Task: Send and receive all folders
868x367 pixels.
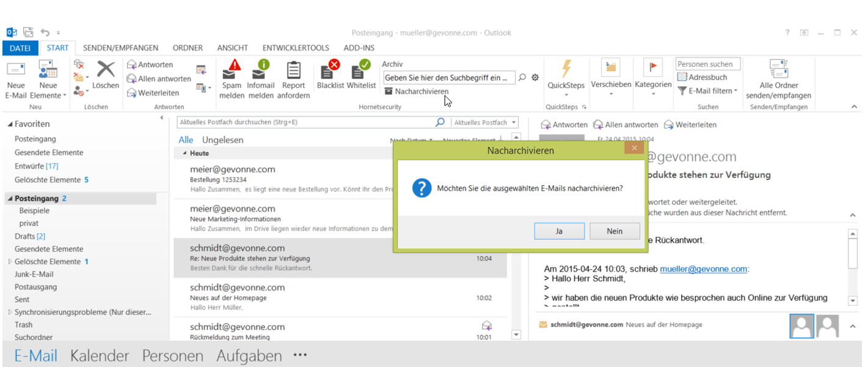Action: (779, 80)
